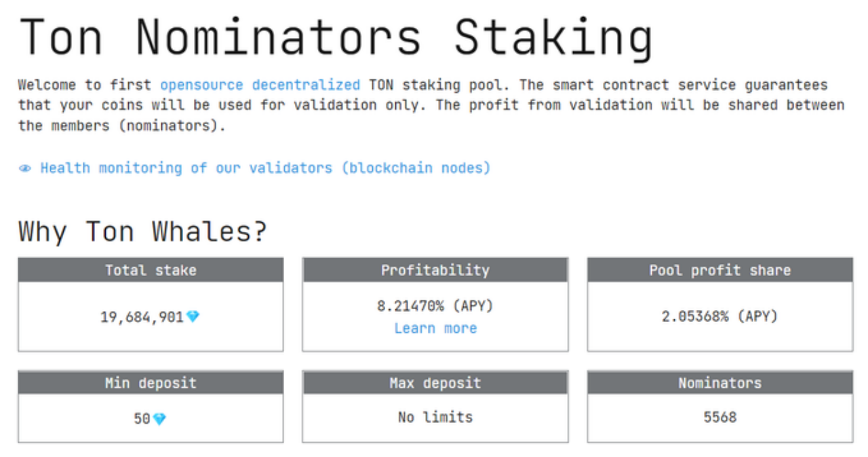This screenshot has height=457, width=868.
Task: Click the Why Ton Whales? heading
Action: (x=143, y=231)
